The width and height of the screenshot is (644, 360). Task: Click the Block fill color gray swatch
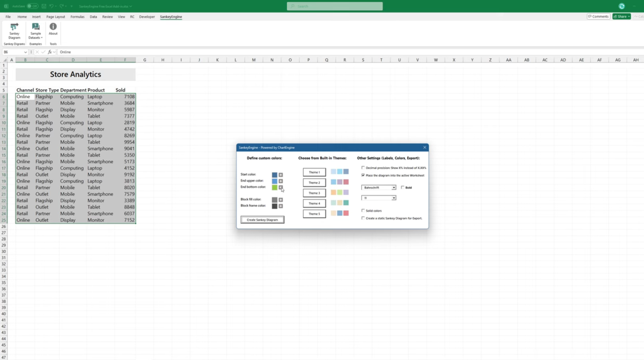[x=275, y=200]
